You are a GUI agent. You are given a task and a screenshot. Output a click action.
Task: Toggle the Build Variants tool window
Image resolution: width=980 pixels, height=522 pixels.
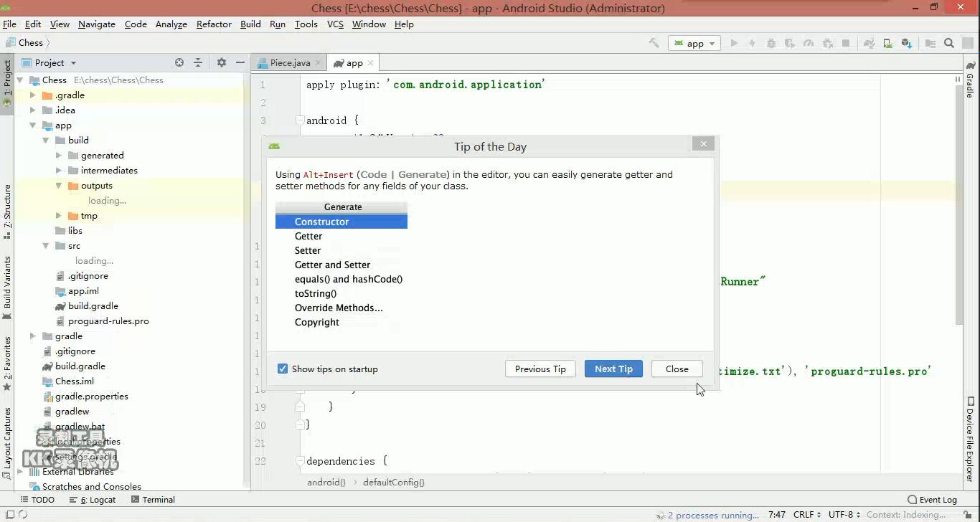coord(7,288)
